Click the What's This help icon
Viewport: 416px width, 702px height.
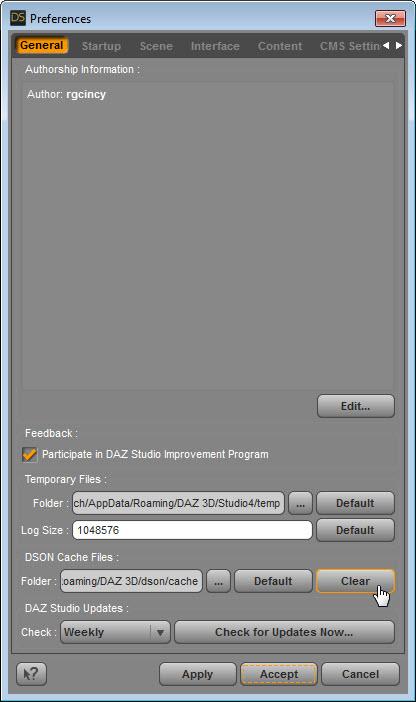point(31,674)
